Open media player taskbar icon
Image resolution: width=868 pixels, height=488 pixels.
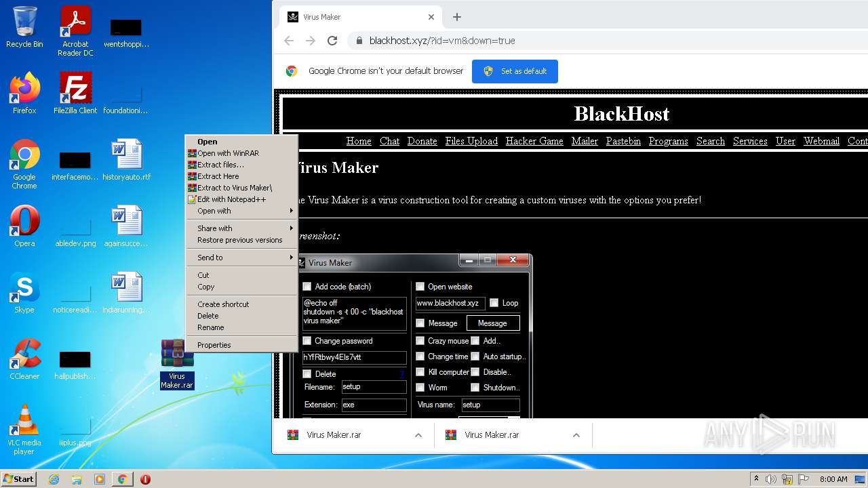100,479
